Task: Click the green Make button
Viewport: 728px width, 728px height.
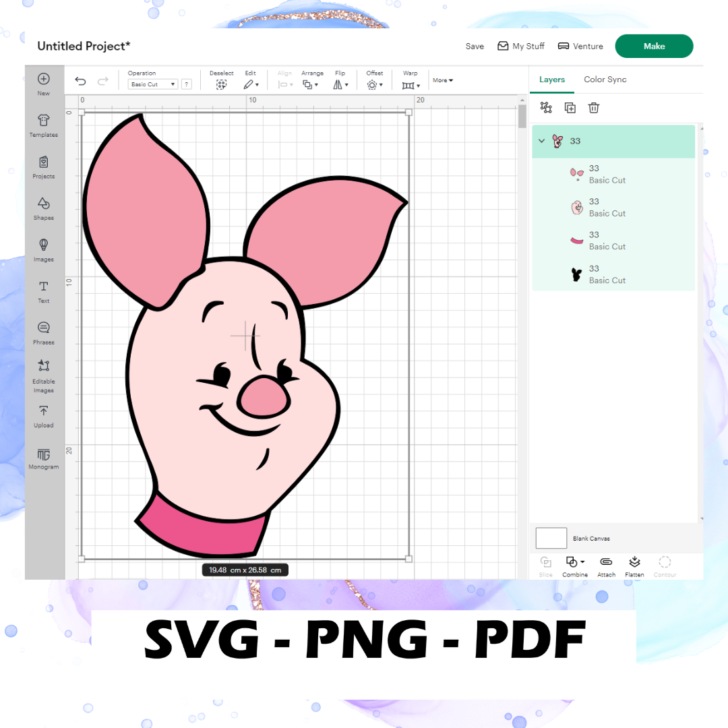Action: [654, 46]
